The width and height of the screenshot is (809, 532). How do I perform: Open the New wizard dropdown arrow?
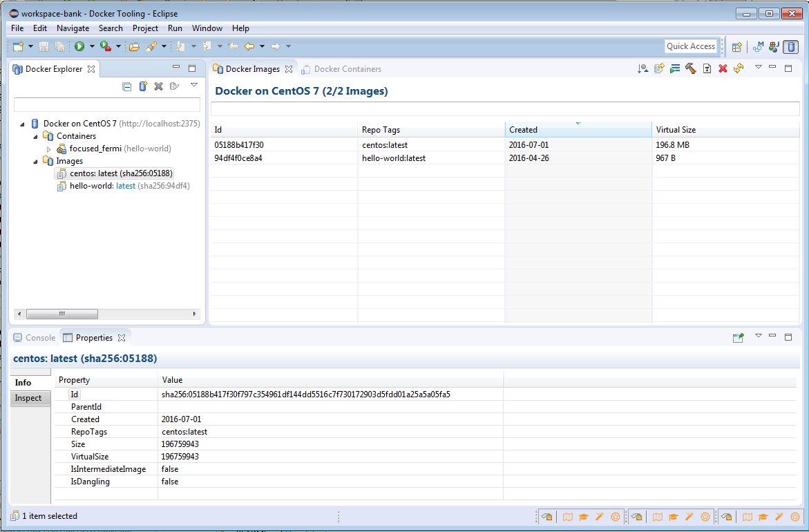click(30, 46)
